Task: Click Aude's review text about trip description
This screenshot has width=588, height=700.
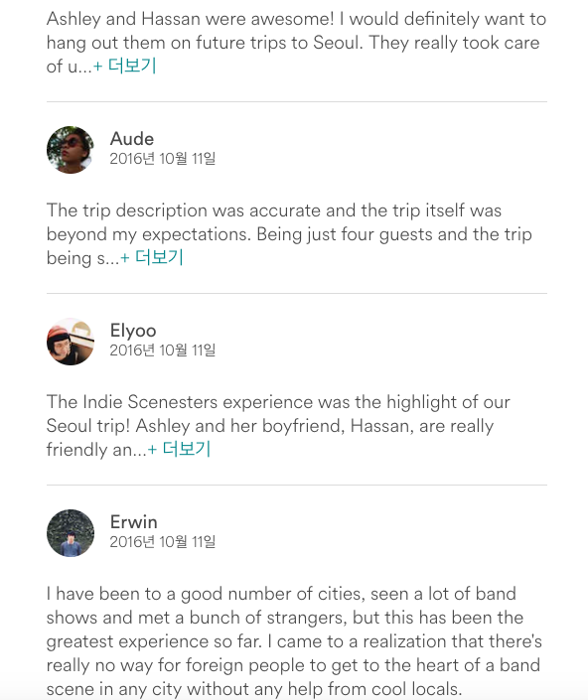Action: point(289,234)
